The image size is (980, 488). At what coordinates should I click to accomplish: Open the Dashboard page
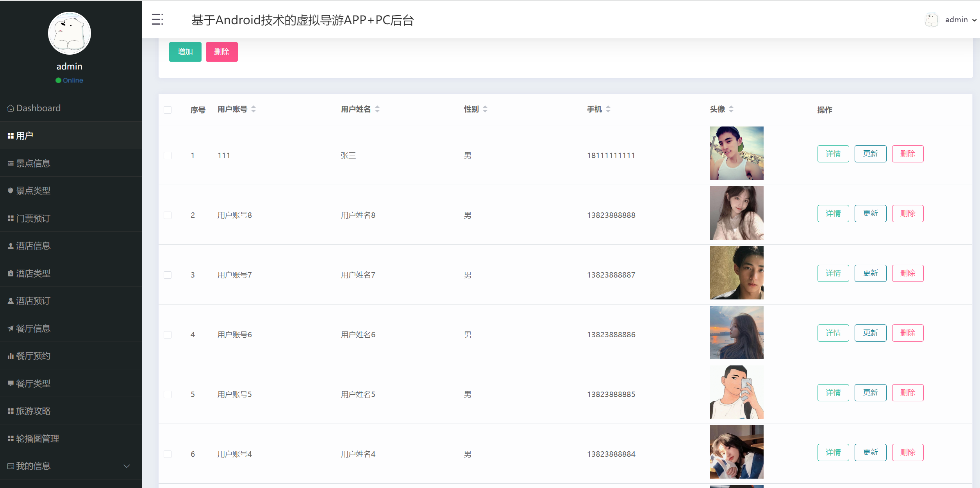pos(38,108)
